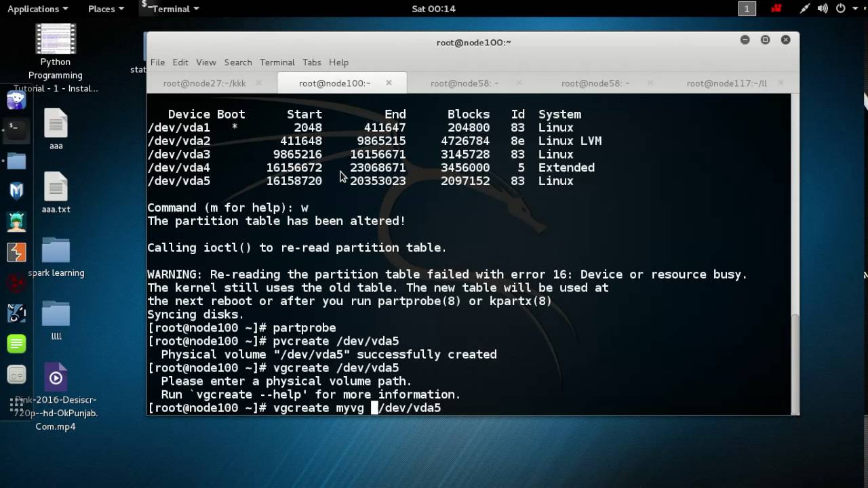Maximize the terminal window

[765, 40]
